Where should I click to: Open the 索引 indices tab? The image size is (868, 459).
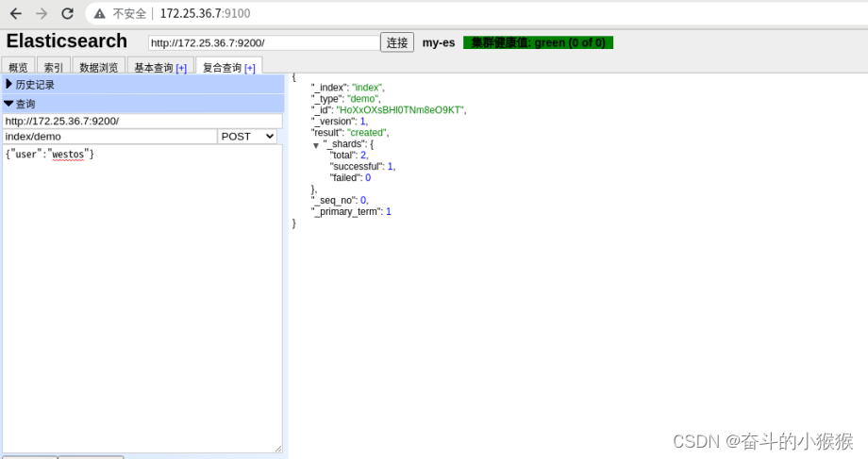54,67
